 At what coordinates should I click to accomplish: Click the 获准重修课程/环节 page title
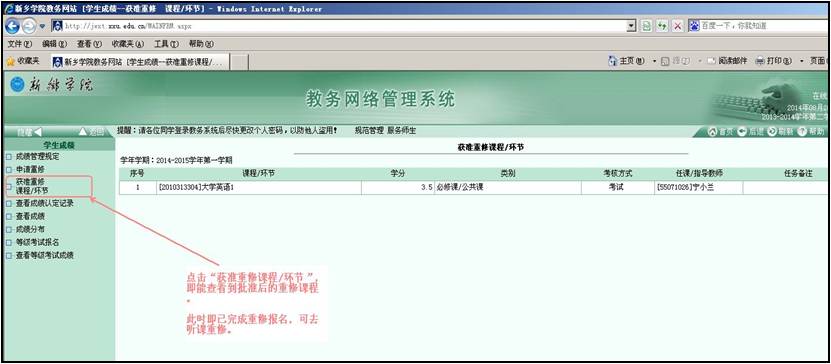491,147
